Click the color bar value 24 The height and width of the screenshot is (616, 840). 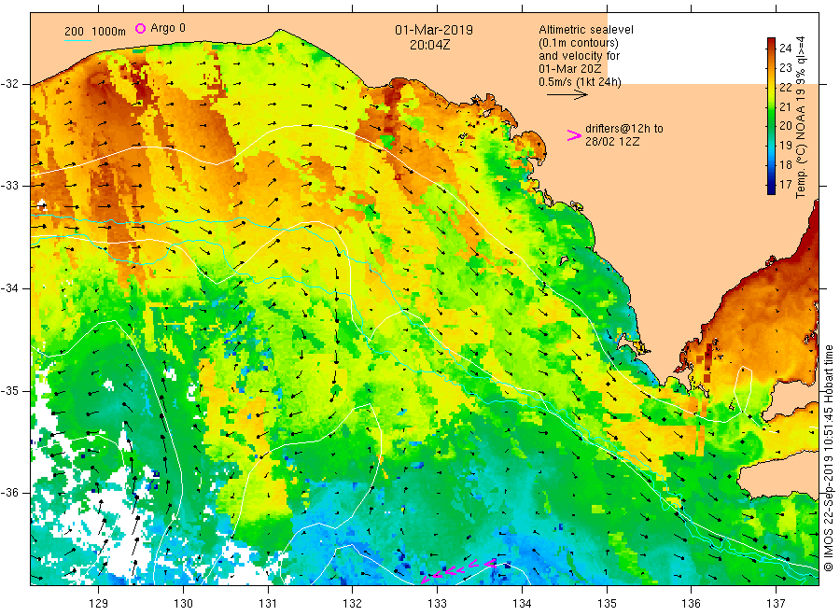click(x=785, y=49)
